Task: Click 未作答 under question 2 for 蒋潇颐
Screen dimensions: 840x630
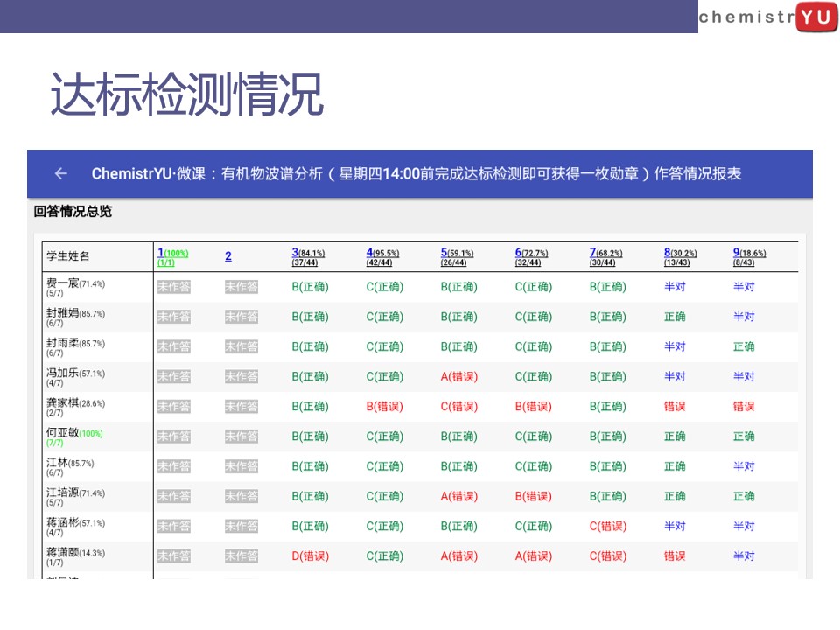Action: coord(241,556)
